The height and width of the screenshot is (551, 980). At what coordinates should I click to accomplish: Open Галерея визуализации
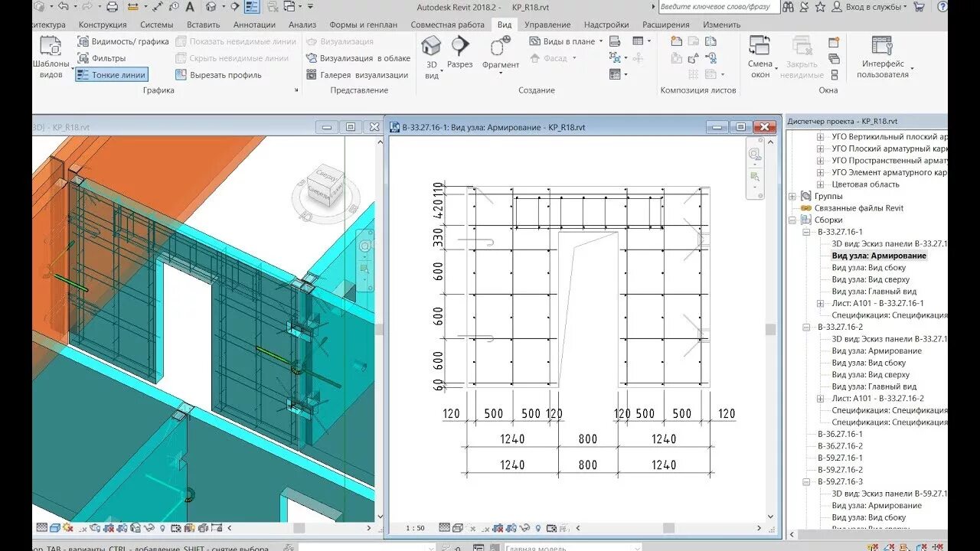click(358, 75)
